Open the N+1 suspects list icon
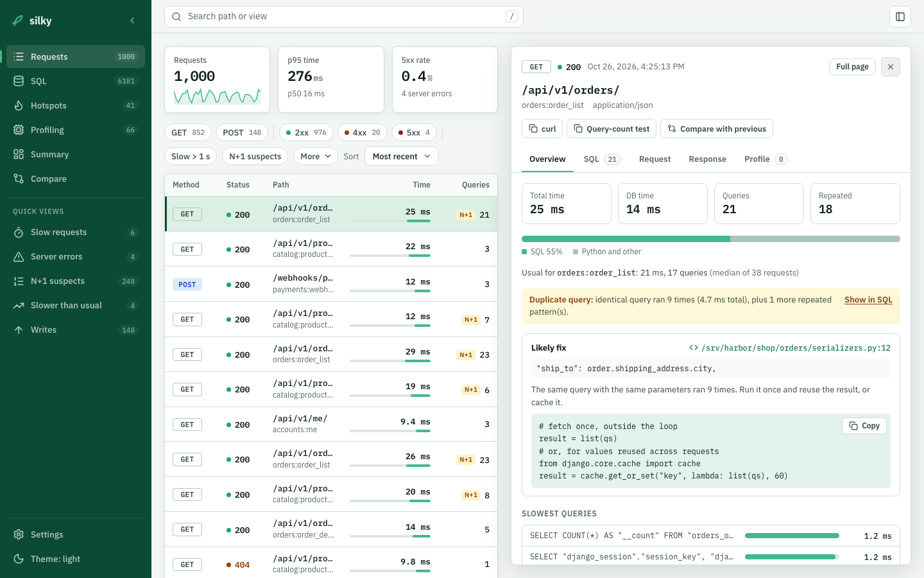Screen dimensions: 924x578 pos(19,281)
